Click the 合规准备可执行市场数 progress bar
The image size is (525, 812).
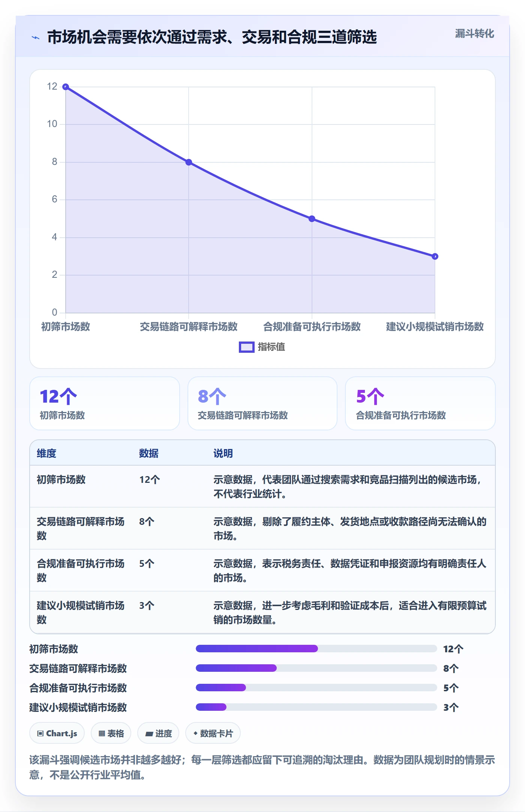316,688
